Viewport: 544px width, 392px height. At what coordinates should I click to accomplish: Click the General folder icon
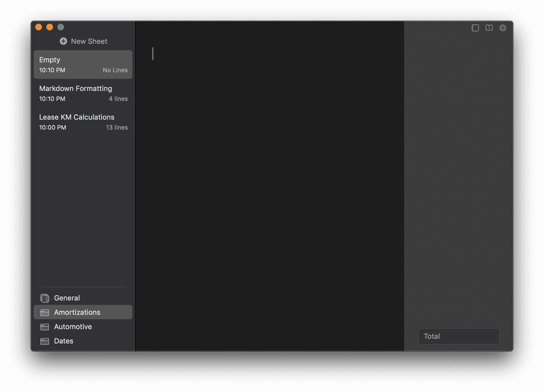(45, 298)
